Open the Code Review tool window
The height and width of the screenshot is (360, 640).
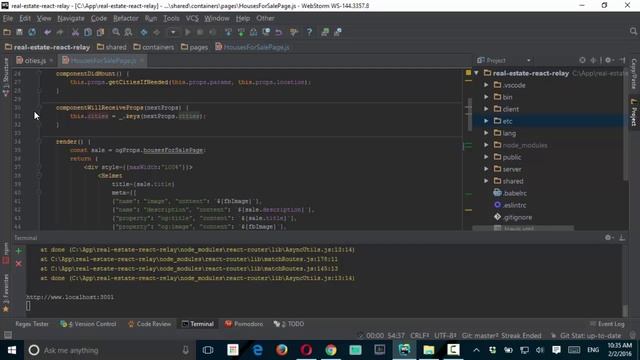tap(149, 324)
